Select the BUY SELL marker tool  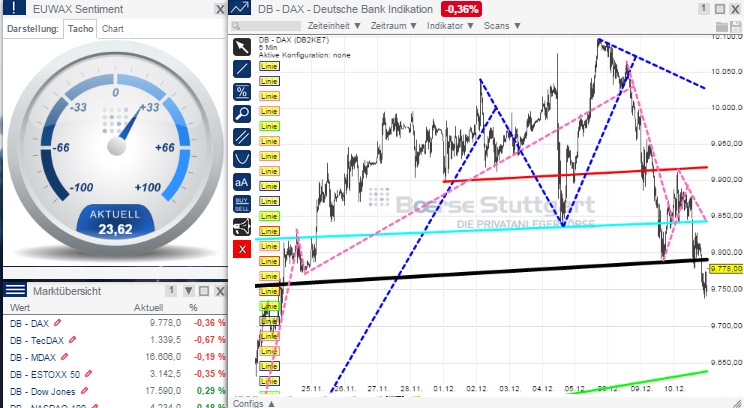[x=242, y=204]
